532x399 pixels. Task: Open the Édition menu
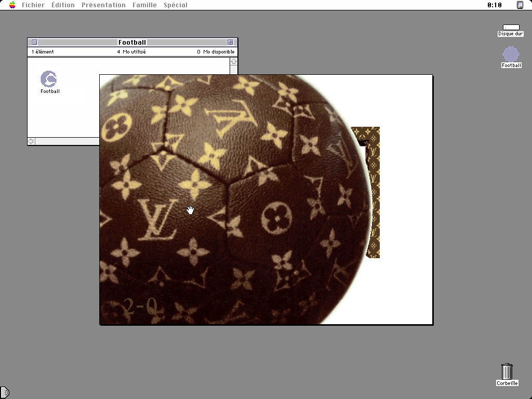(63, 5)
